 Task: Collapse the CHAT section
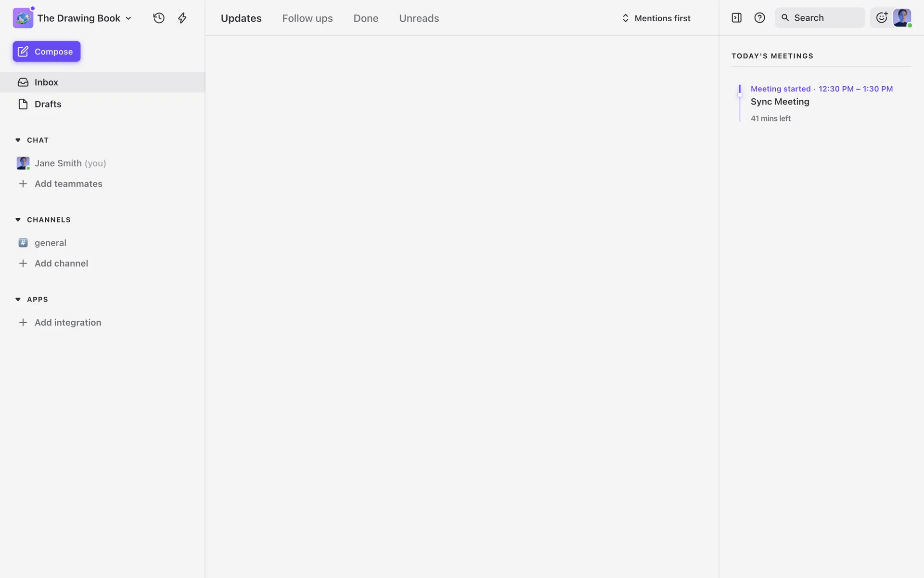(x=18, y=140)
